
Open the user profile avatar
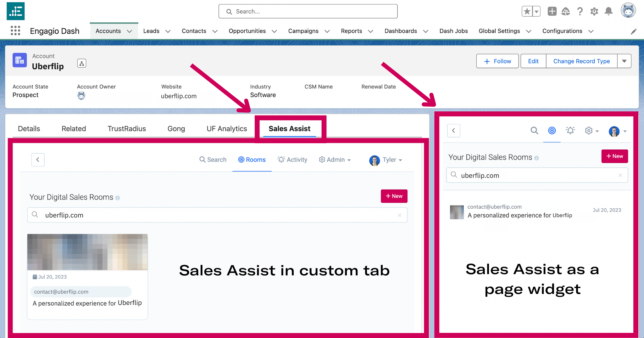(x=628, y=11)
